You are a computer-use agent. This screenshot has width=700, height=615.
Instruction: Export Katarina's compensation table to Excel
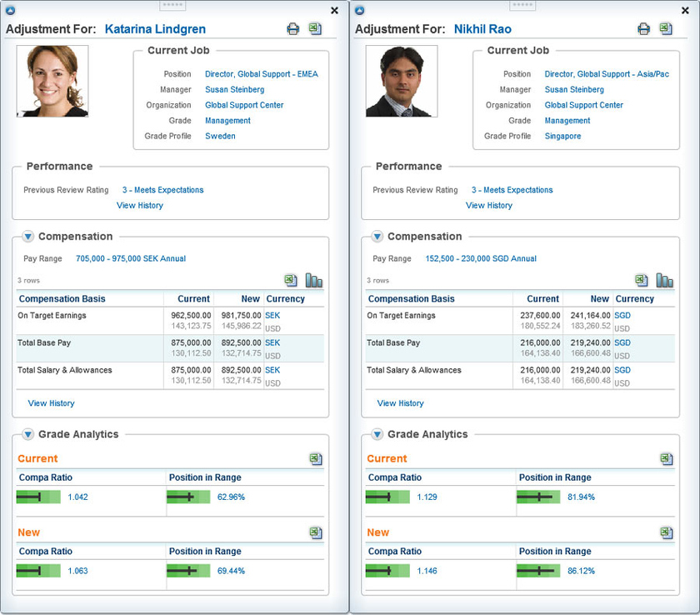(x=291, y=280)
